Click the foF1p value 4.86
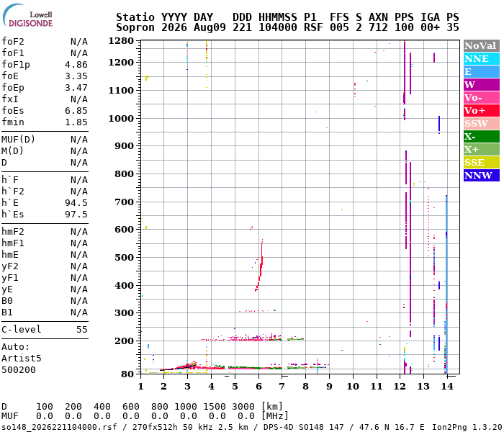 (x=76, y=65)
